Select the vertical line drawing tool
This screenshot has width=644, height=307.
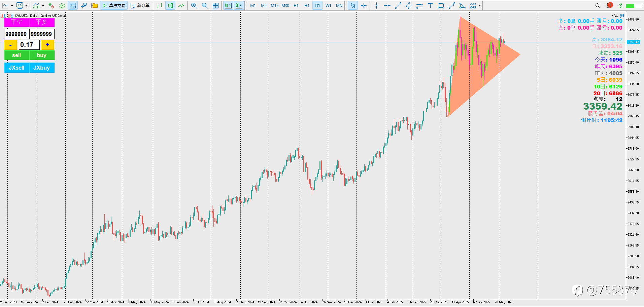(376, 5)
